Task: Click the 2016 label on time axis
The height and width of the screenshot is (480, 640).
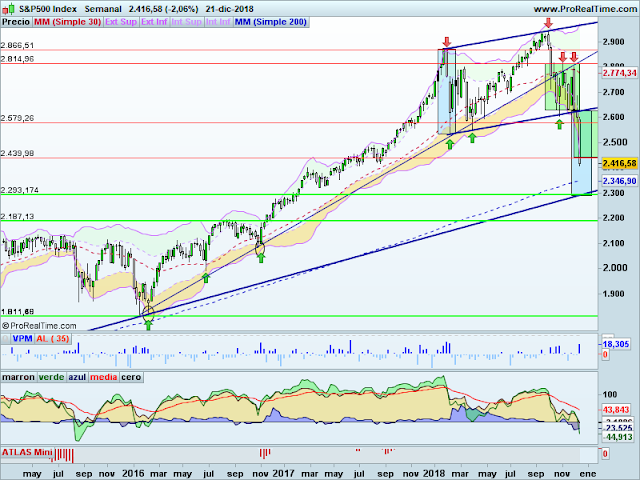Action: [133, 473]
